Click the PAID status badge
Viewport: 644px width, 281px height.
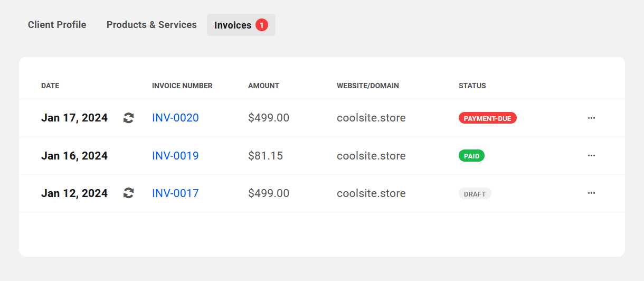click(471, 156)
